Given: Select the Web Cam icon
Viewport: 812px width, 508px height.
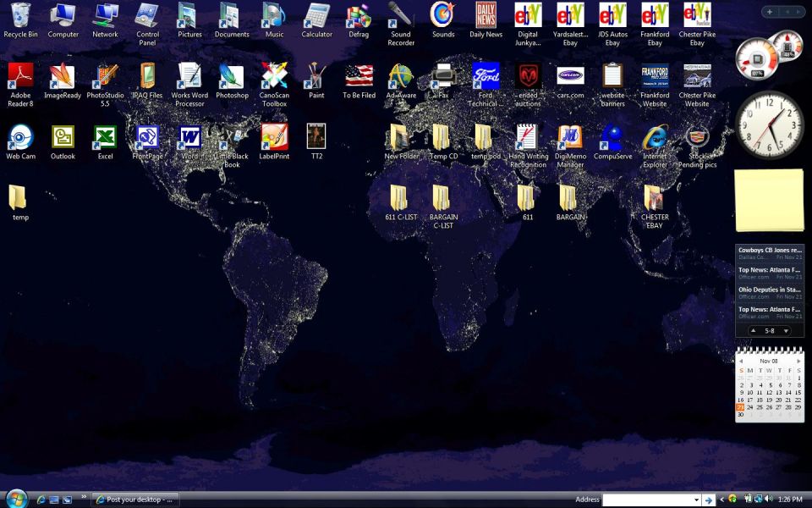Looking at the screenshot, I should tap(20, 137).
